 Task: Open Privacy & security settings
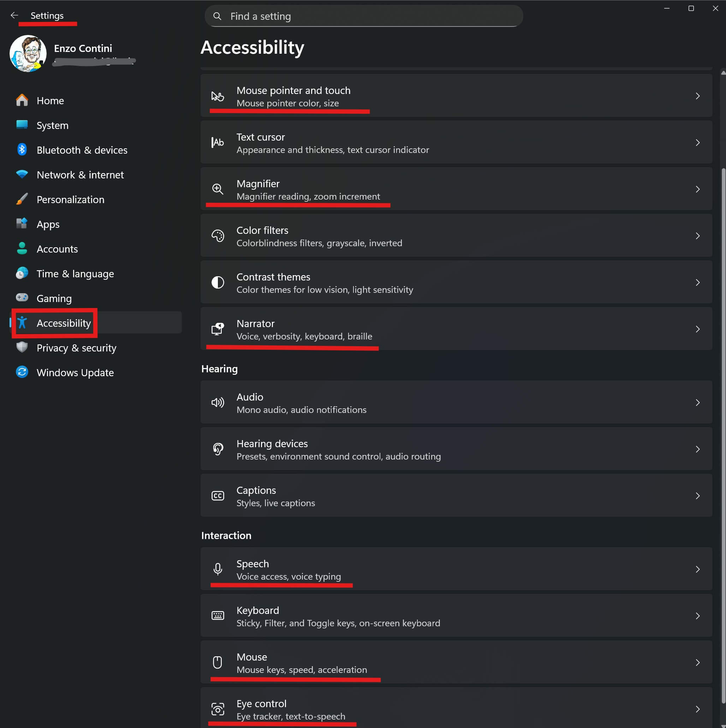point(76,348)
